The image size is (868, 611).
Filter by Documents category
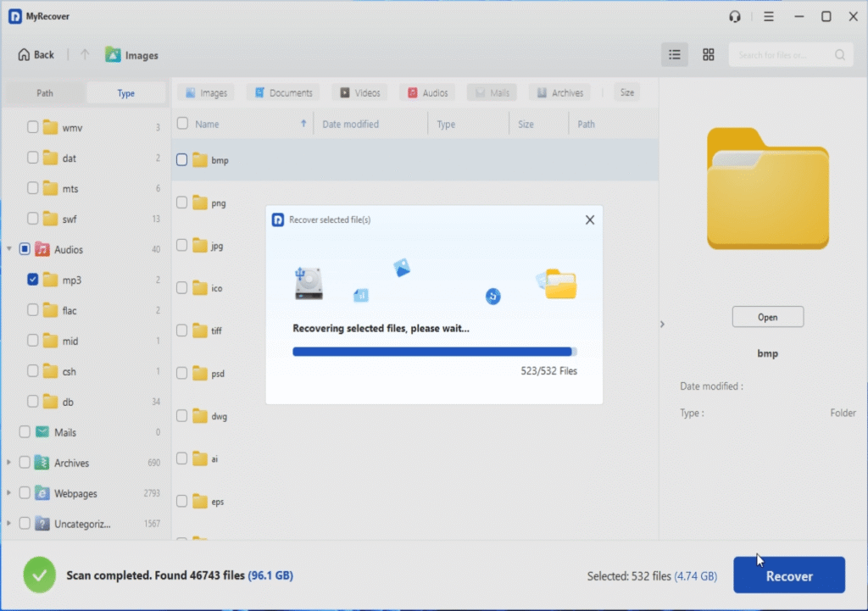[283, 92]
